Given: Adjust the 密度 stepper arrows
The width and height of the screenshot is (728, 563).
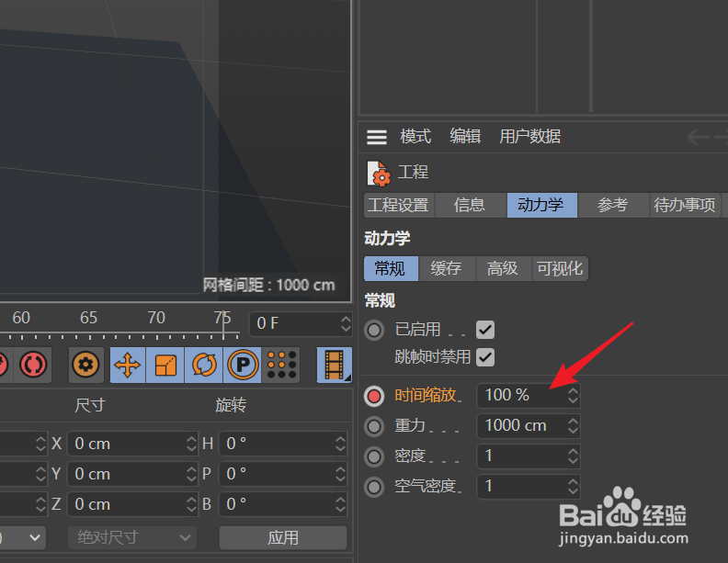Looking at the screenshot, I should coord(573,456).
